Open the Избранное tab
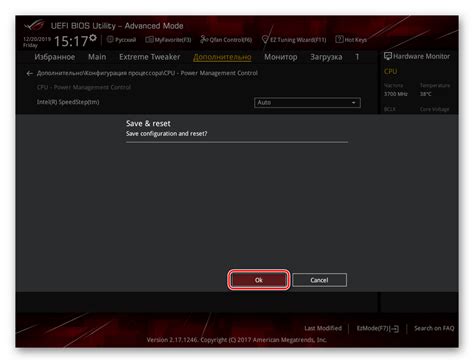Image resolution: width=474 pixels, height=363 pixels. 55,57
